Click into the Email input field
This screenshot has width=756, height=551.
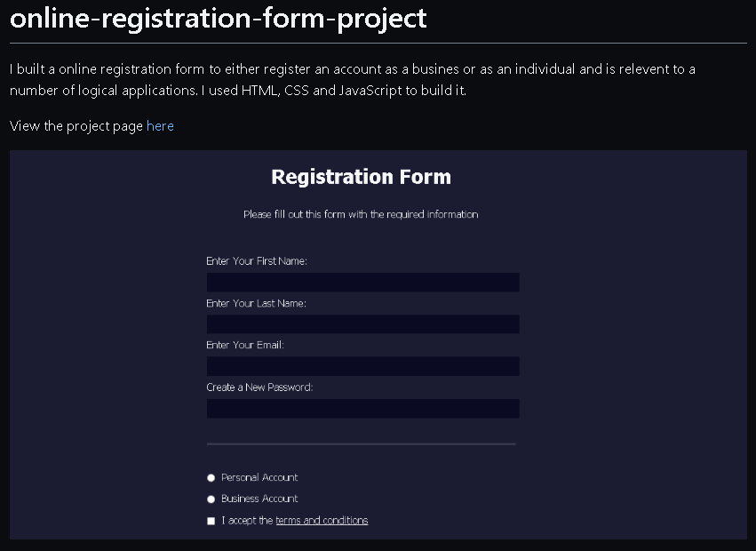(x=362, y=366)
